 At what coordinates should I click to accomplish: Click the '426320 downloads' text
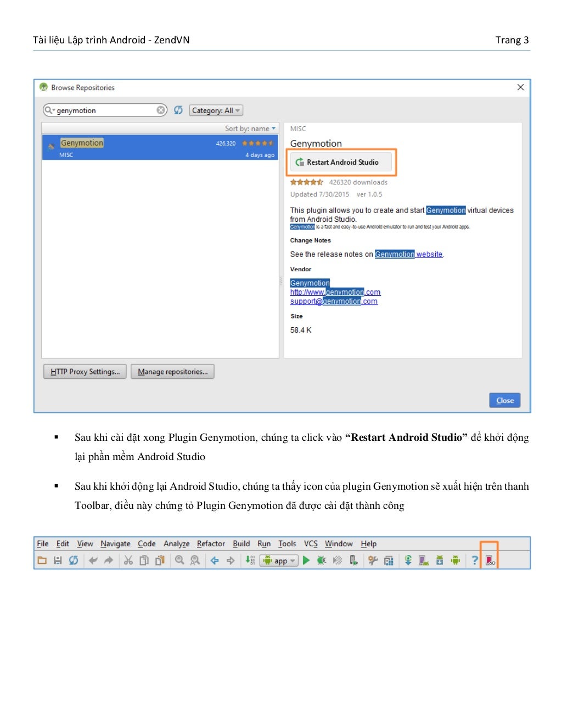pyautogui.click(x=358, y=182)
